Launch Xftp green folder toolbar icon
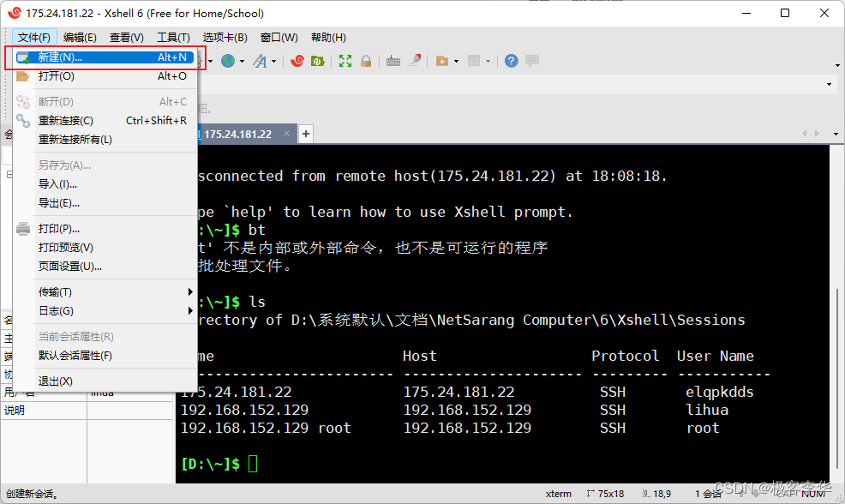Image resolution: width=845 pixels, height=504 pixels. click(317, 61)
